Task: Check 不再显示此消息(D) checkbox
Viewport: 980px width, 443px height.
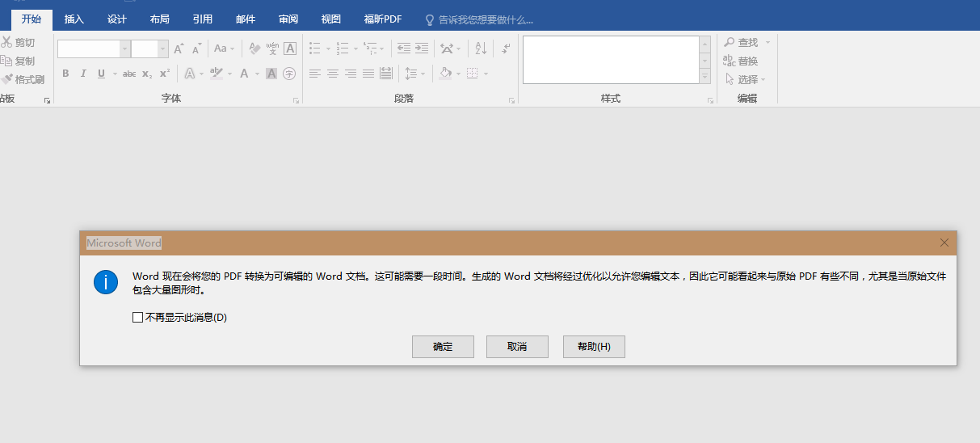Action: click(x=137, y=318)
